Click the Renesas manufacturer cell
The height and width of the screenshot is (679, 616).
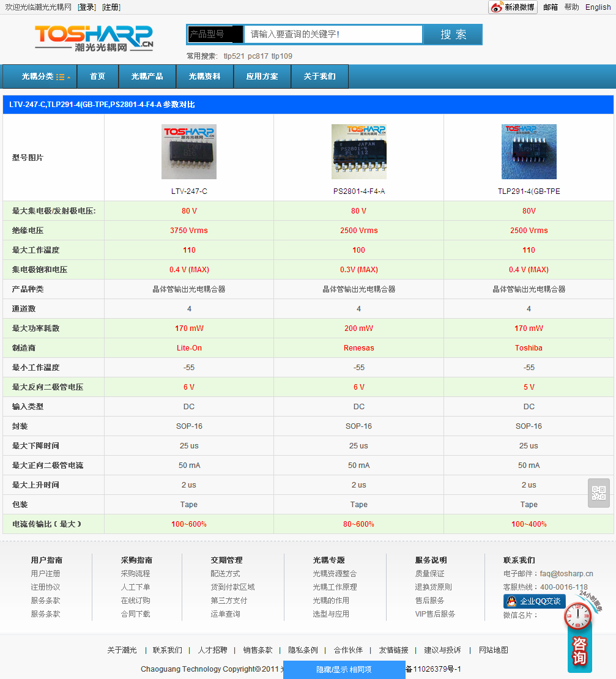359,347
